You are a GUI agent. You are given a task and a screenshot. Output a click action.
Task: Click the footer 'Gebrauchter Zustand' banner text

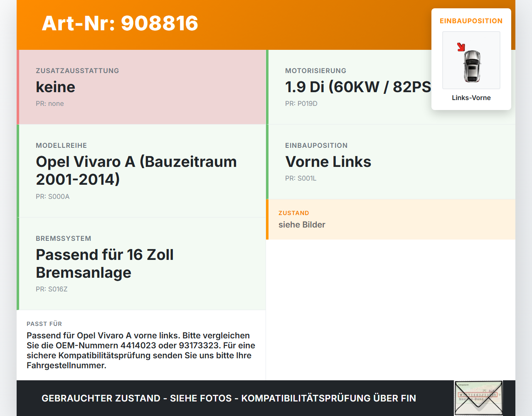pos(229,398)
